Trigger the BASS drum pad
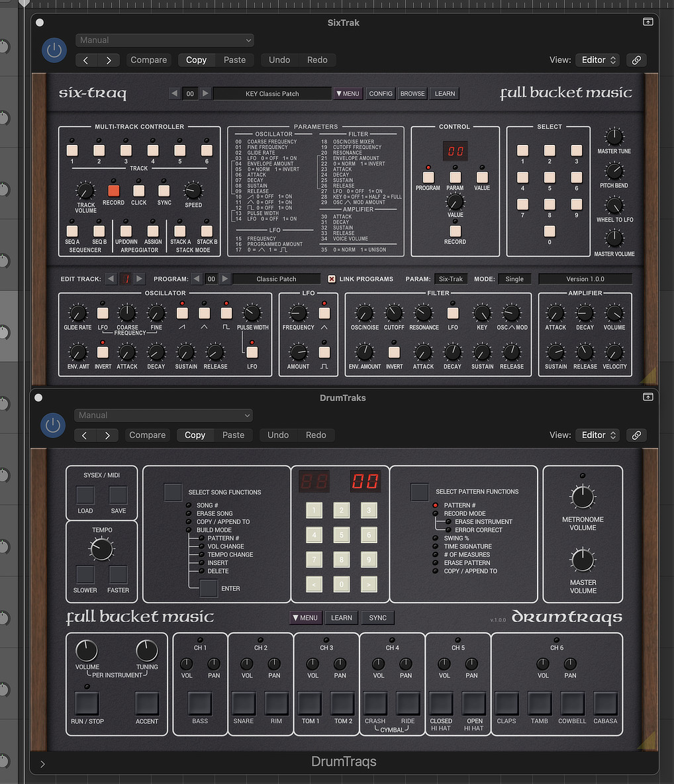The height and width of the screenshot is (784, 674). pyautogui.click(x=200, y=703)
